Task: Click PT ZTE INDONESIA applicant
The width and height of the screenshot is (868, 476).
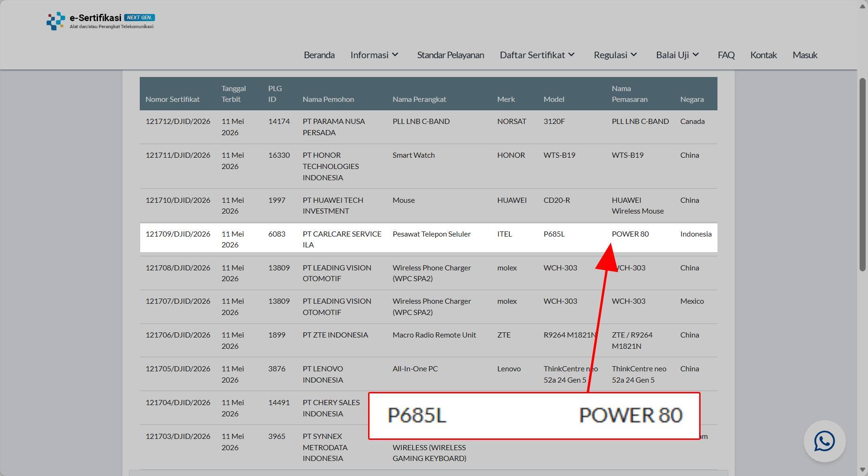Action: 335,335
